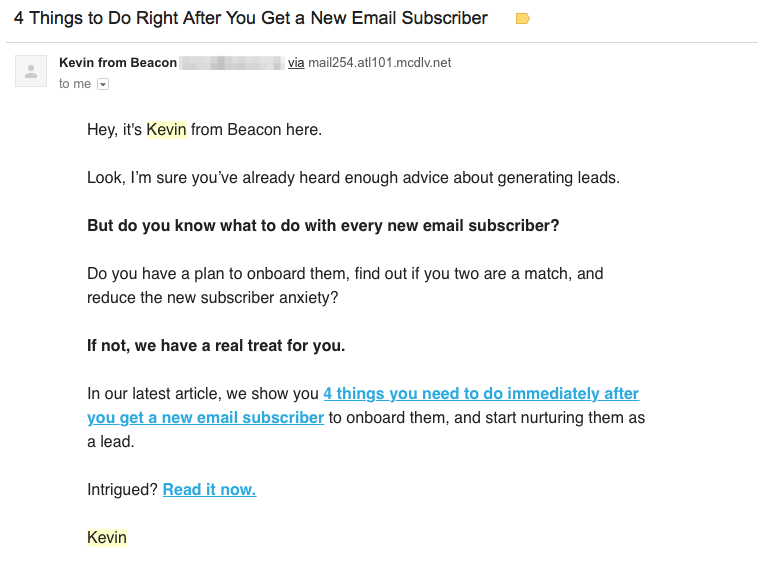Viewport: 758px width, 567px height.
Task: Click the highlighted "Kevin" signature
Action: click(x=107, y=538)
